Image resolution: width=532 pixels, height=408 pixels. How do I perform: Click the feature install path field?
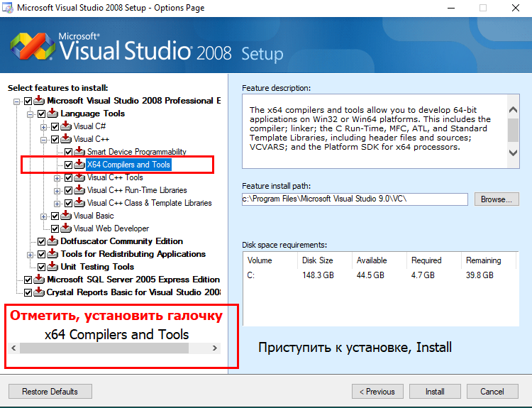click(x=355, y=199)
